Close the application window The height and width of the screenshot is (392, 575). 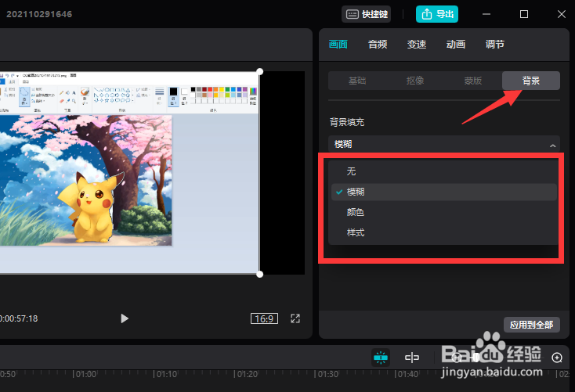pyautogui.click(x=562, y=14)
